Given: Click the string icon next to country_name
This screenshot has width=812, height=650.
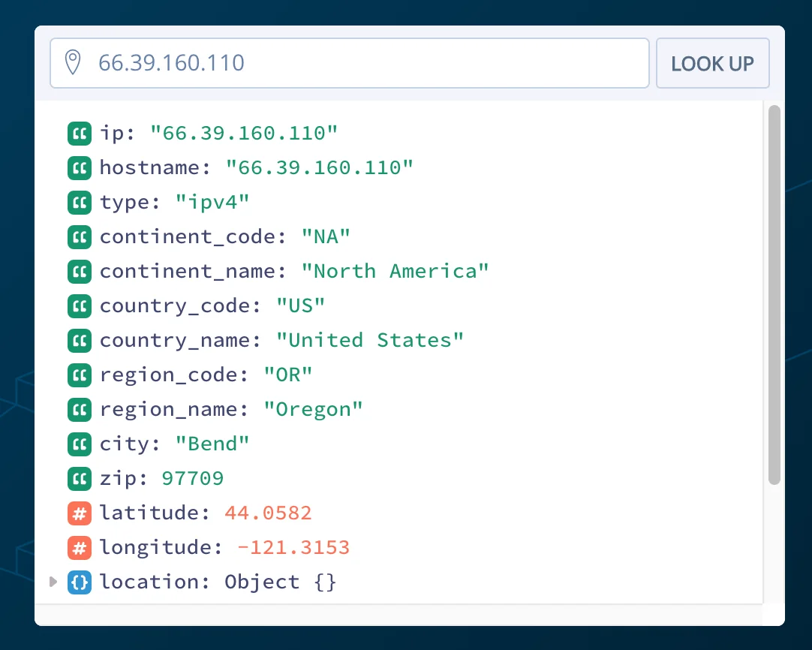Looking at the screenshot, I should click(80, 340).
